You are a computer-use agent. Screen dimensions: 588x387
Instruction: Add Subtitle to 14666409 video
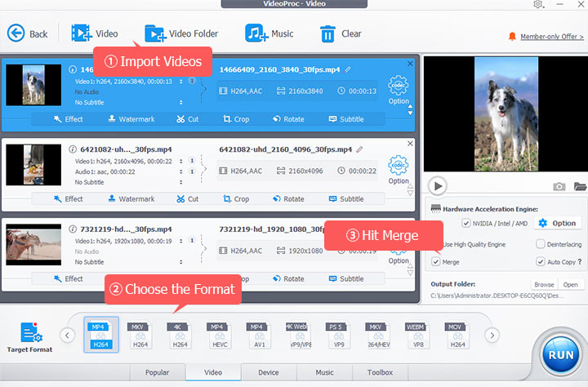pos(346,119)
